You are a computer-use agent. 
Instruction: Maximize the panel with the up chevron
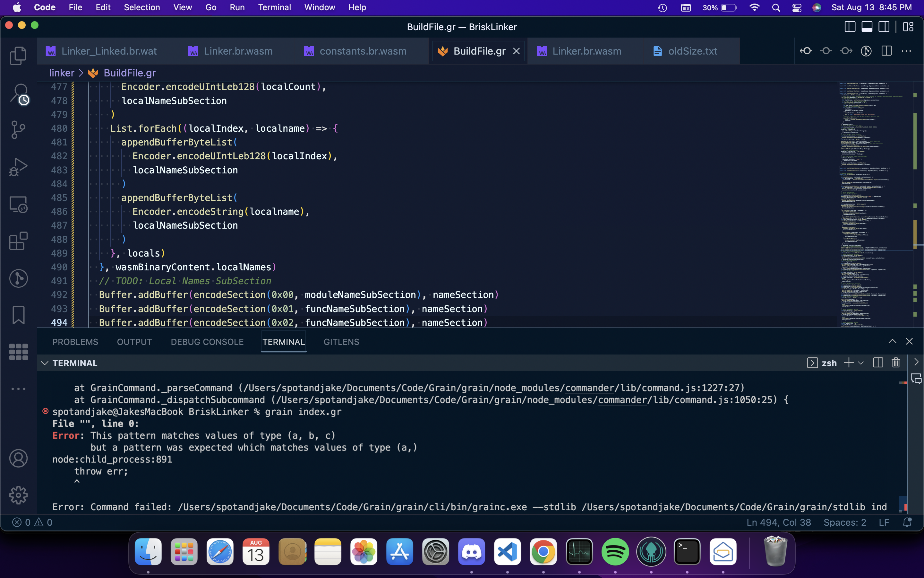[892, 341]
